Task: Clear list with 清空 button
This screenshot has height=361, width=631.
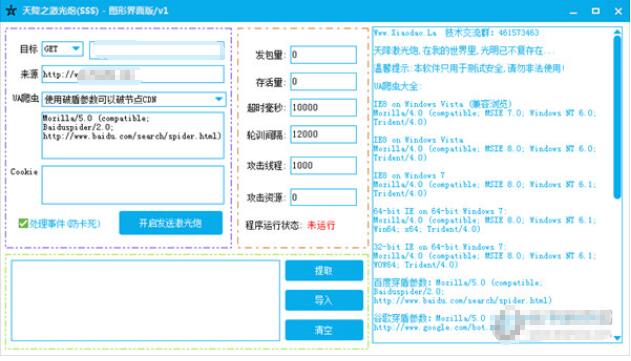Action: pos(324,330)
